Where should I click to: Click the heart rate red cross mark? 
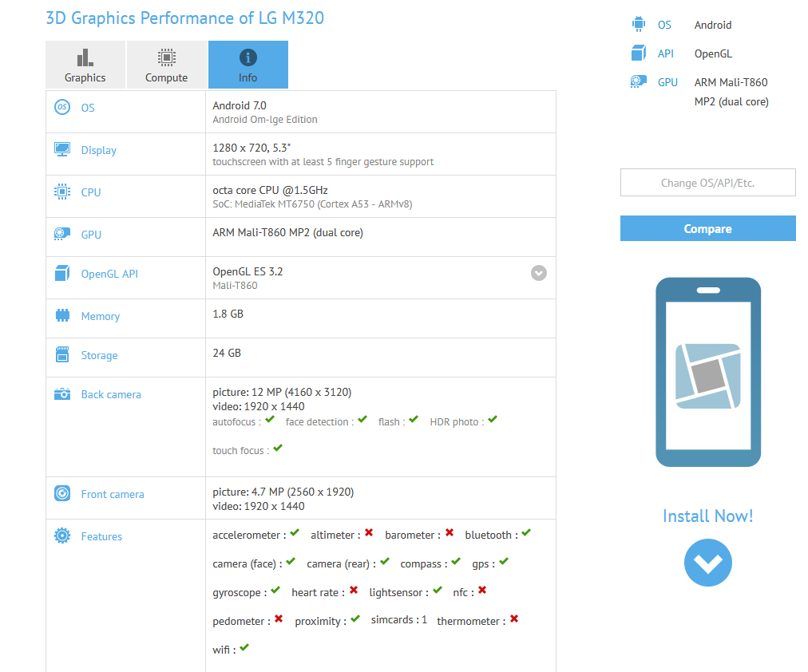click(x=354, y=590)
